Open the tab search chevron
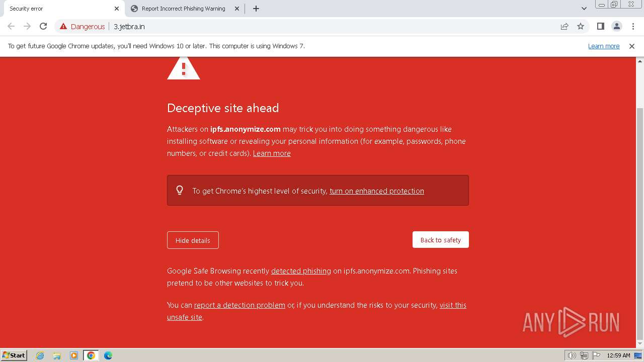 point(584,9)
